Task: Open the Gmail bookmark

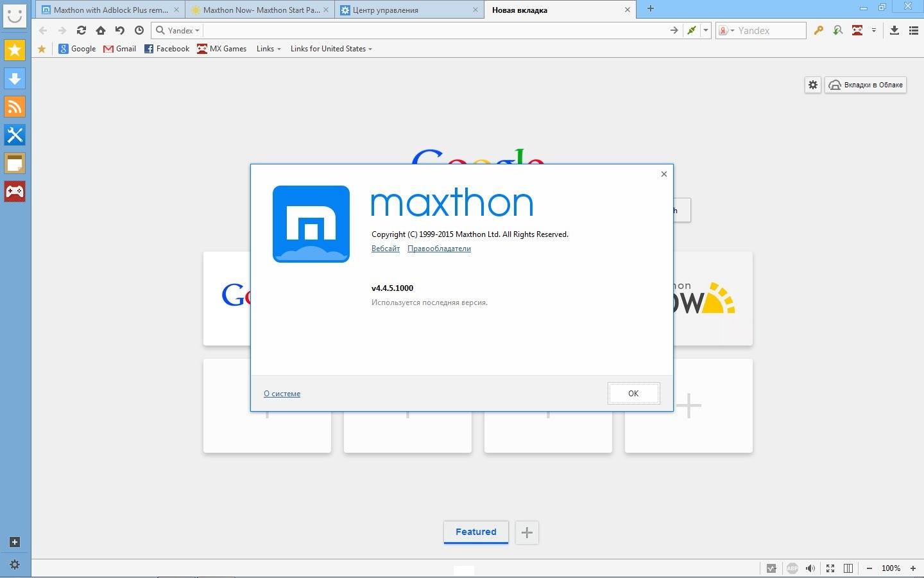Action: (x=120, y=49)
